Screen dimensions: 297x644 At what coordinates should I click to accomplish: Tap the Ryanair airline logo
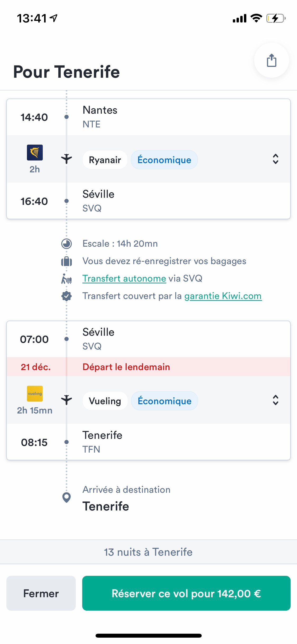[35, 153]
